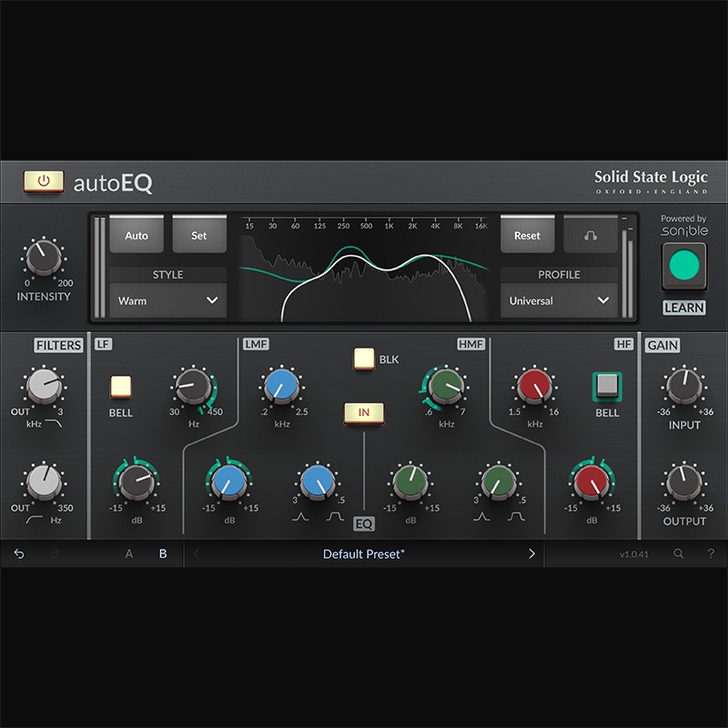Click the high-pass filter shape icon
The height and width of the screenshot is (728, 728).
35,520
